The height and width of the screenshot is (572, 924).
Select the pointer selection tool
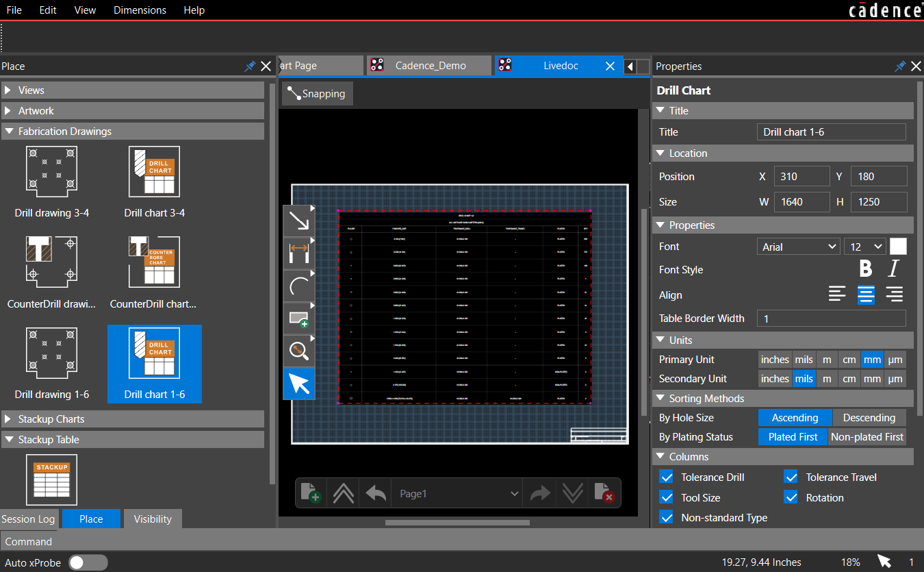tap(299, 384)
